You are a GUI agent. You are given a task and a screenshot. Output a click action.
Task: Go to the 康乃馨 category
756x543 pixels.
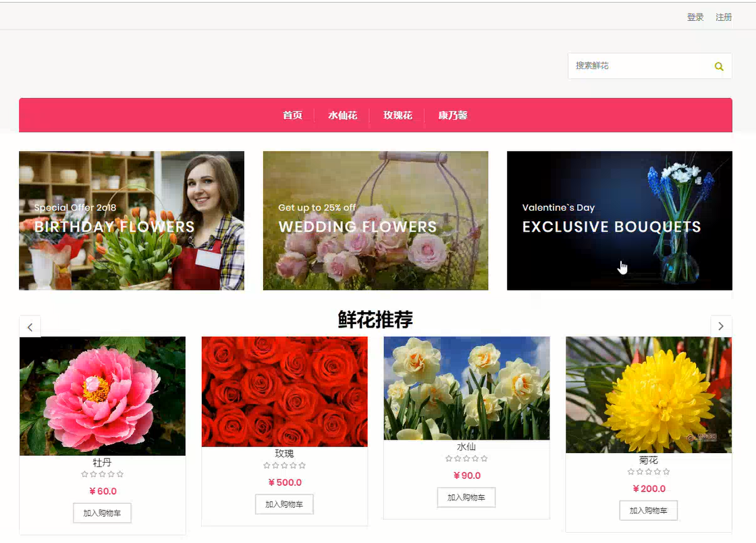point(452,115)
